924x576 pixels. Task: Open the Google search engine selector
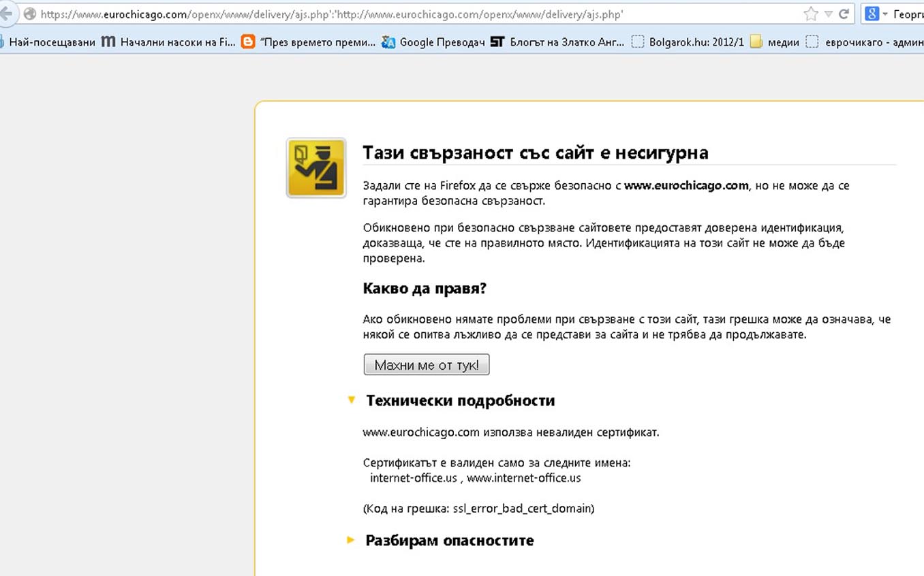point(876,14)
